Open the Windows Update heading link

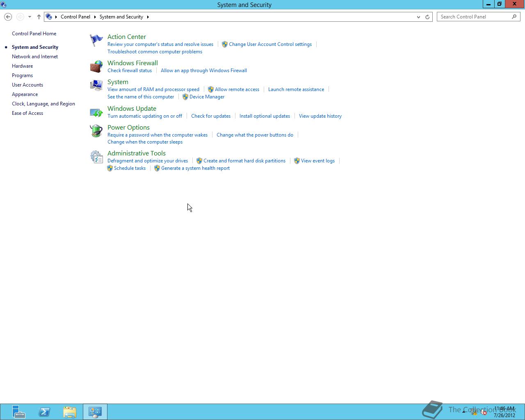click(132, 109)
